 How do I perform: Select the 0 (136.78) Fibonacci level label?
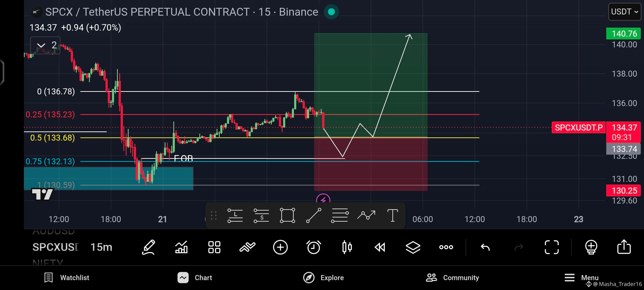[56, 92]
